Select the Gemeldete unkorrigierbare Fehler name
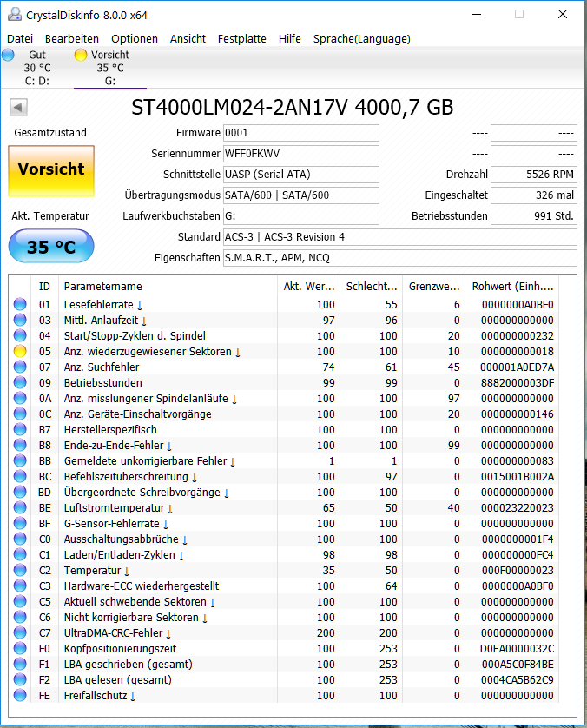587x728 pixels. 149,461
